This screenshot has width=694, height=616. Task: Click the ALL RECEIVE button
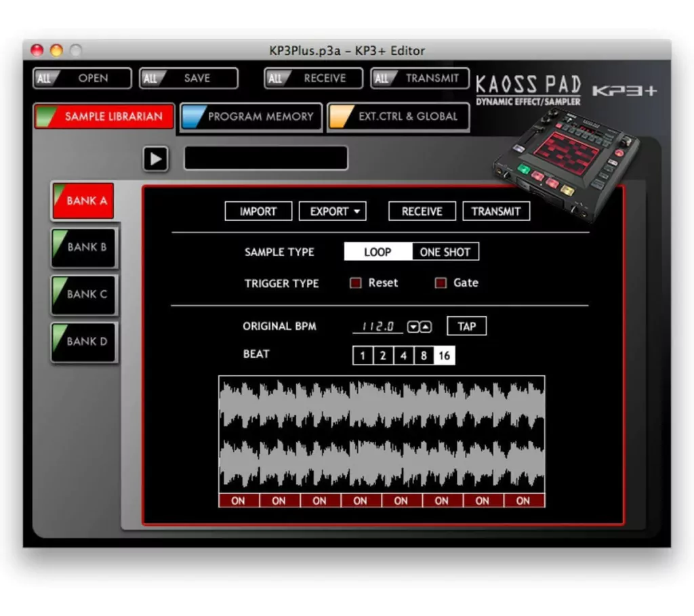[x=313, y=79]
